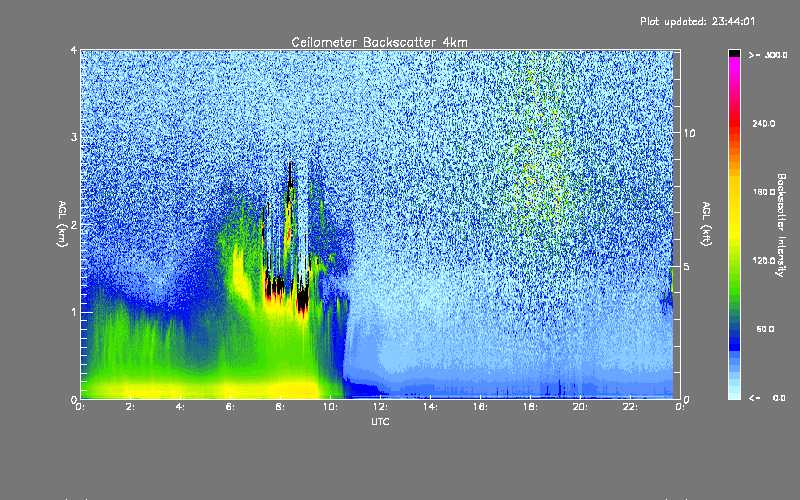Image resolution: width=800 pixels, height=500 pixels.
Task: Click the '>= 300.0' colorbar value
Action: 768,55
